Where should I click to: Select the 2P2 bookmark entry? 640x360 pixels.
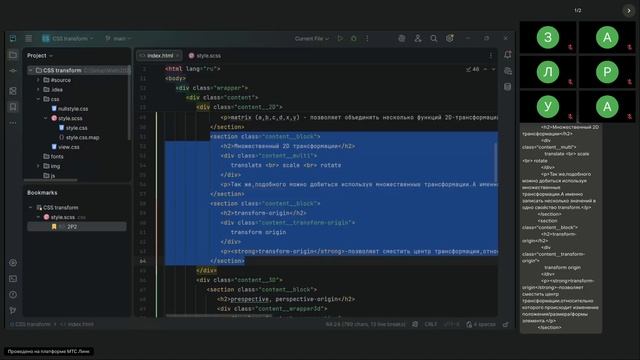coord(77,227)
